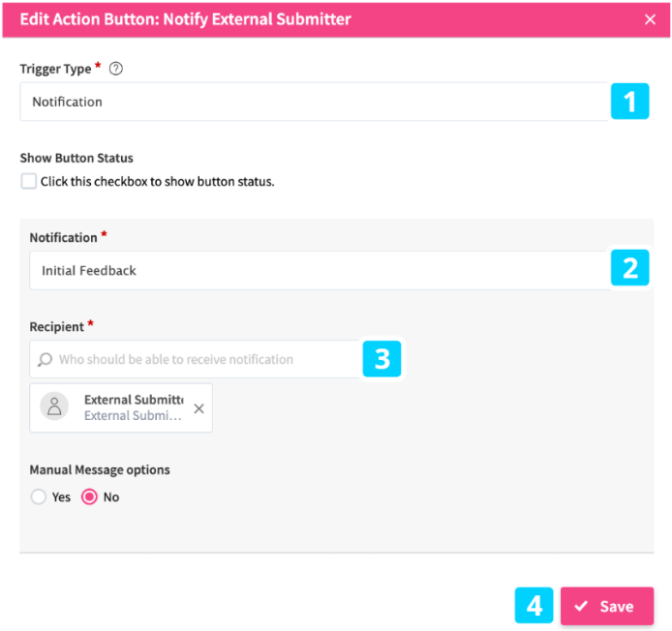Focus the Recipient search input field
Screen dimensions: 672x631
pyautogui.click(x=203, y=359)
